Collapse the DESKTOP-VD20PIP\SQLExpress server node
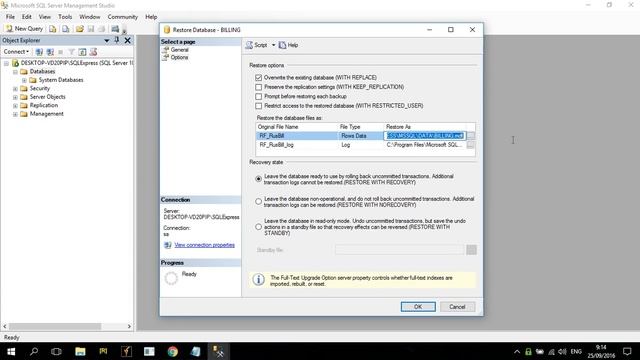This screenshot has width=640, height=360. (x=6, y=63)
